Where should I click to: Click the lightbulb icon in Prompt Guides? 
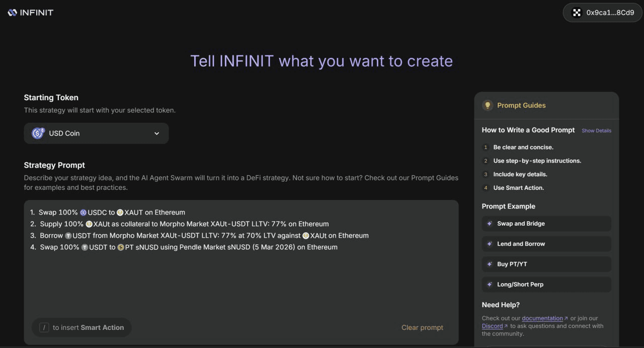(x=487, y=105)
